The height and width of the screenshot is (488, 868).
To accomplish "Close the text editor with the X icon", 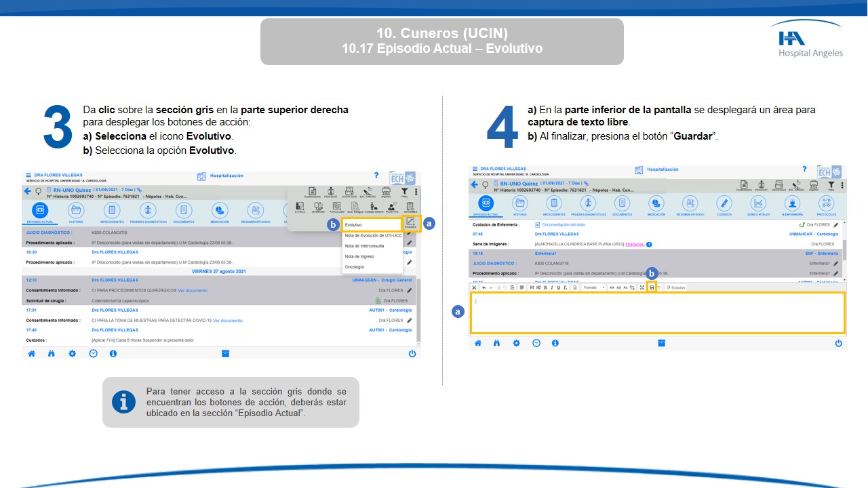I will pyautogui.click(x=474, y=287).
